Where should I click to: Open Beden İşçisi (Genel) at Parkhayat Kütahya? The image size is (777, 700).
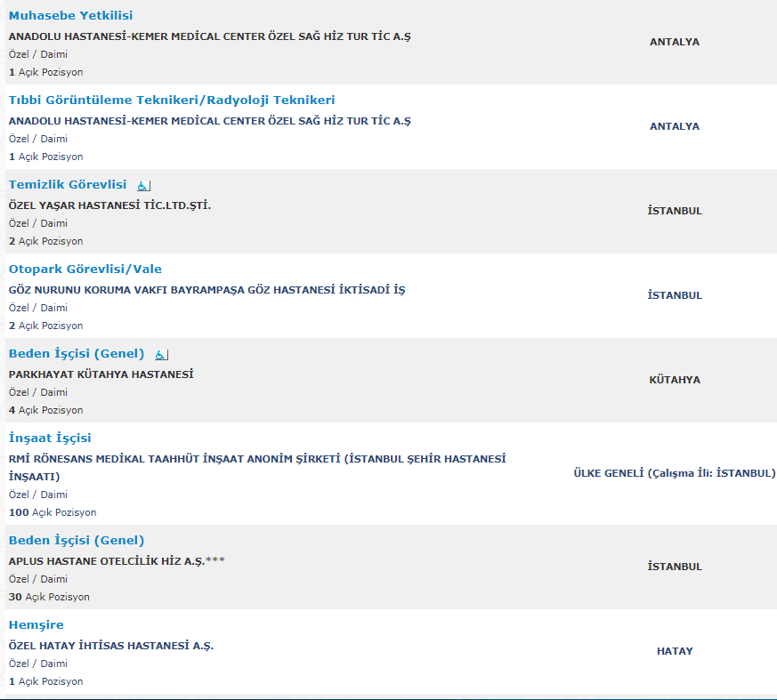tap(77, 354)
